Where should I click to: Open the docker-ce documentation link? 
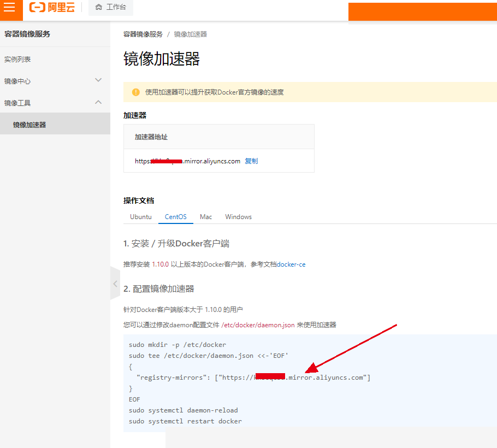(x=291, y=264)
